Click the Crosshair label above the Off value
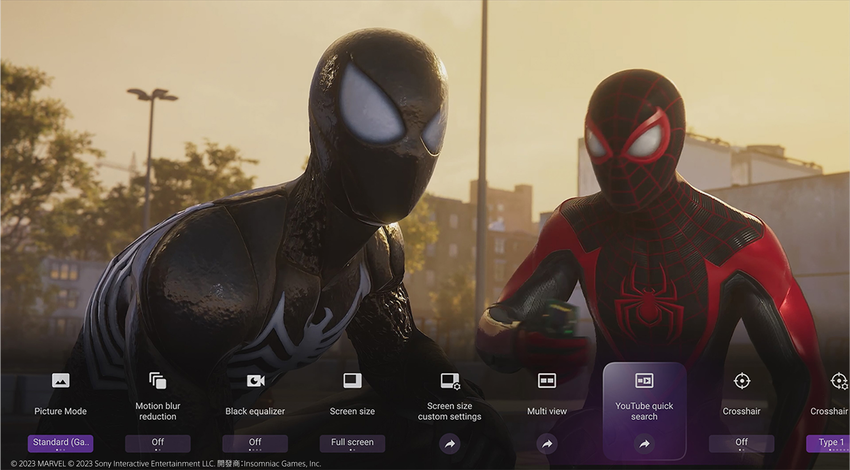The image size is (850, 470). point(742,411)
